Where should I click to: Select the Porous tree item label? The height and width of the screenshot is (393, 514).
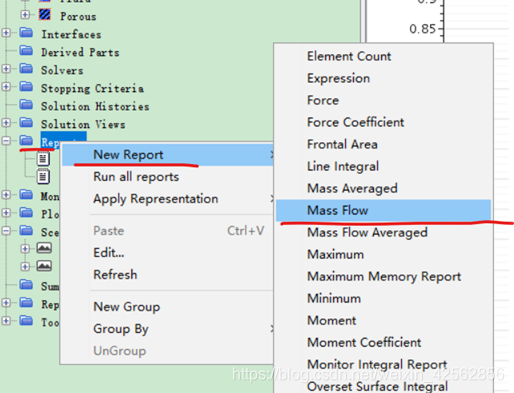point(78,16)
